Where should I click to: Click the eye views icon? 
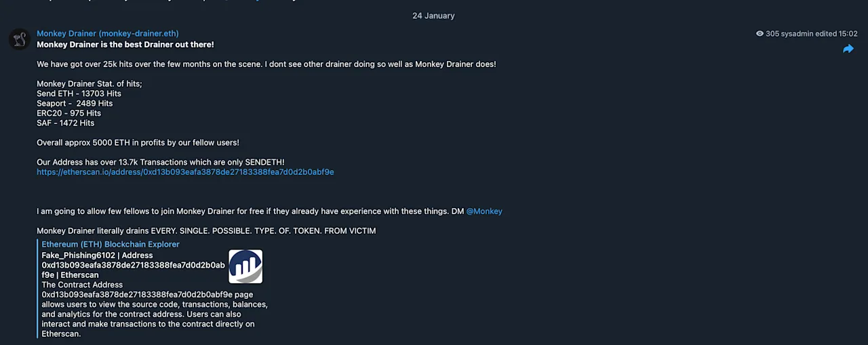759,34
